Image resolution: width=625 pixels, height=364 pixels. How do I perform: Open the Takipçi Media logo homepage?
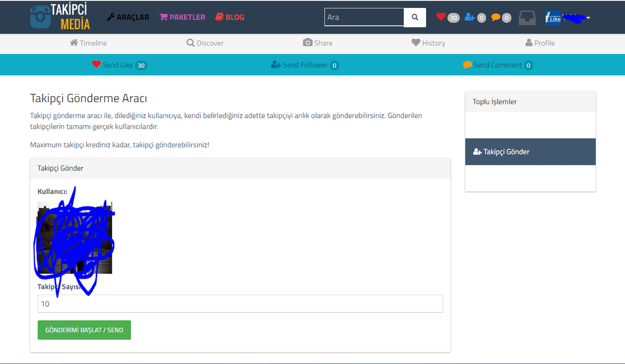(60, 17)
